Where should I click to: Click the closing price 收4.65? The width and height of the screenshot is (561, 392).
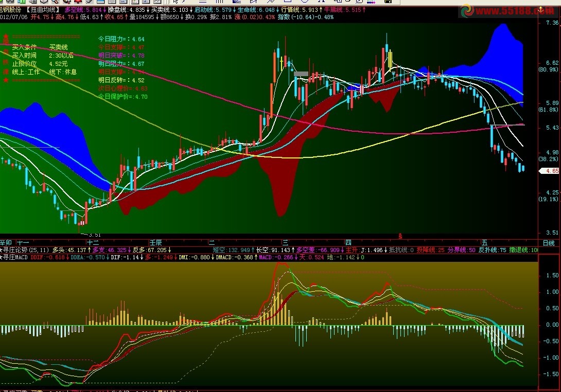114,17
